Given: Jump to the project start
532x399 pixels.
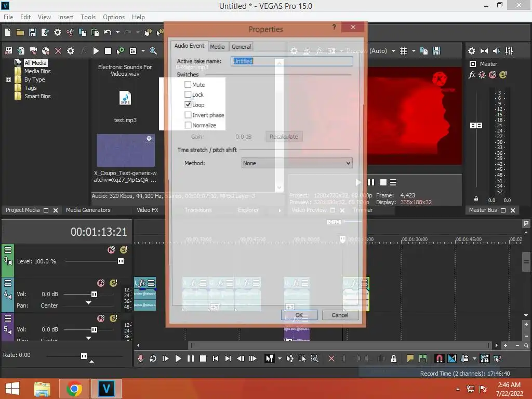Looking at the screenshot, I should tap(215, 358).
